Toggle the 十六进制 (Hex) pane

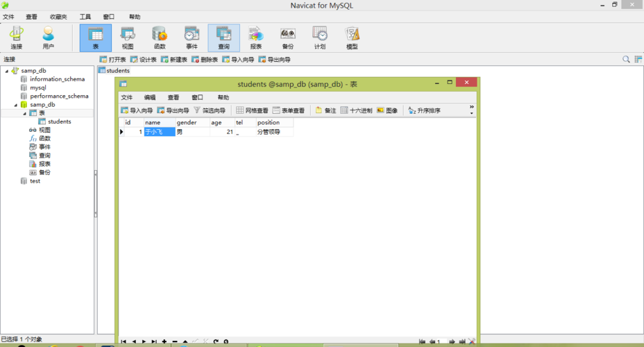pos(356,110)
